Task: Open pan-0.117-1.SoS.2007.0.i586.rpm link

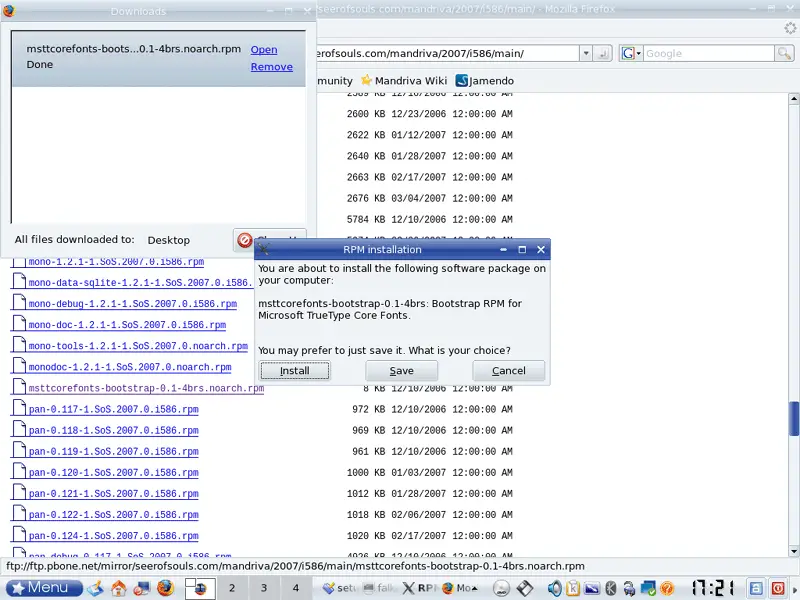Action: click(x=113, y=409)
